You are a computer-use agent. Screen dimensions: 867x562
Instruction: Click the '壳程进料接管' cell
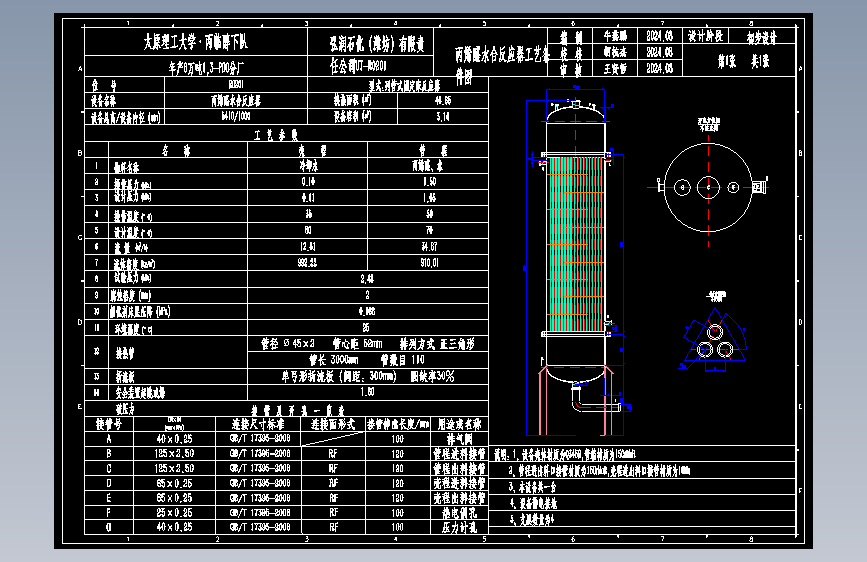point(459,483)
